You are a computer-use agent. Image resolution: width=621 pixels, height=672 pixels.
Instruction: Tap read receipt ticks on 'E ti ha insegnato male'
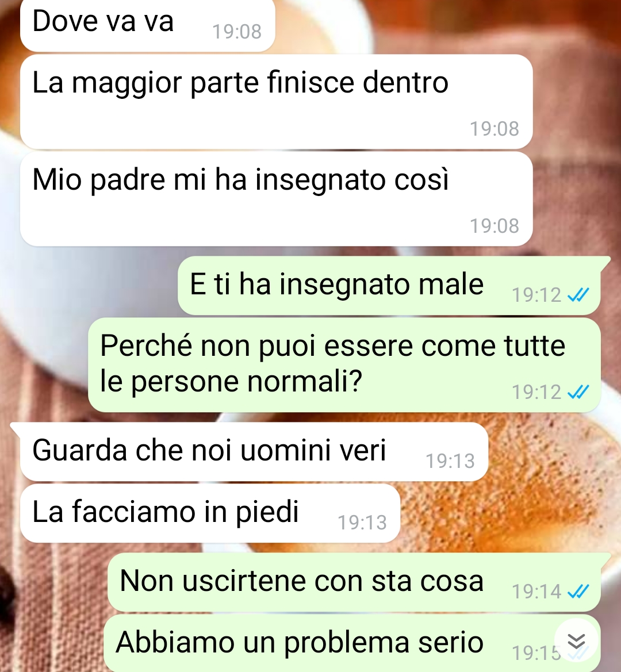coord(578,294)
